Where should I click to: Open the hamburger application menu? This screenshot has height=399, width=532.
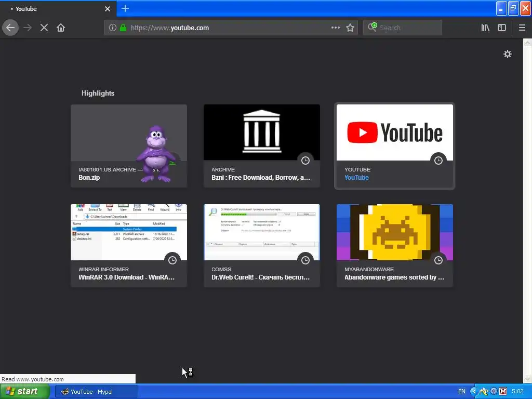pyautogui.click(x=522, y=28)
